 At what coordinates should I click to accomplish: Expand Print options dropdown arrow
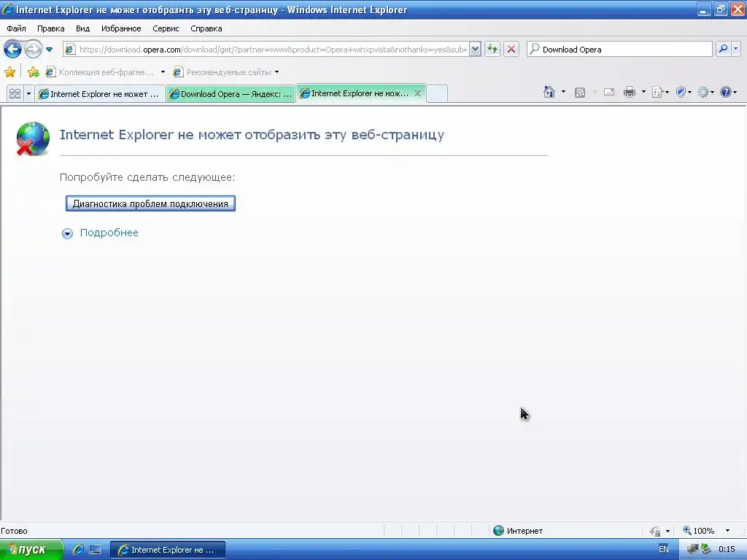[x=643, y=92]
